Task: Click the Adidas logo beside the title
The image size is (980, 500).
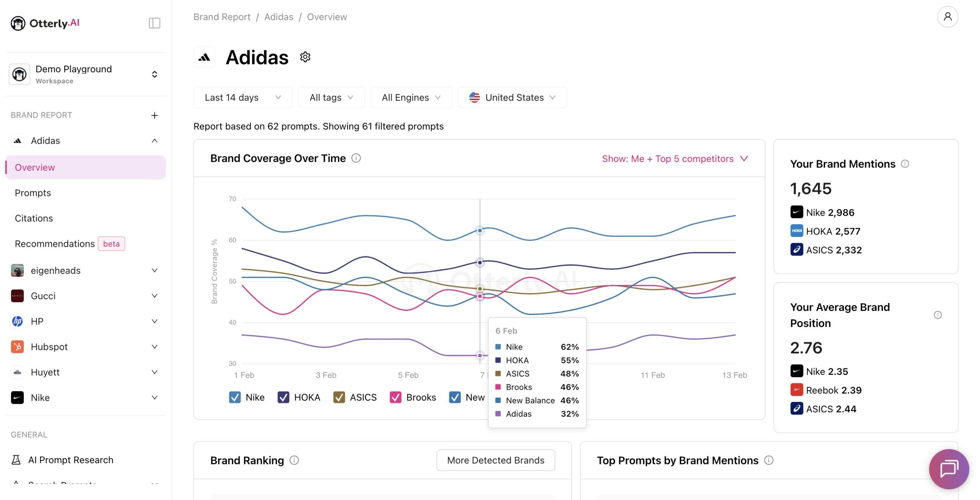Action: click(x=204, y=57)
